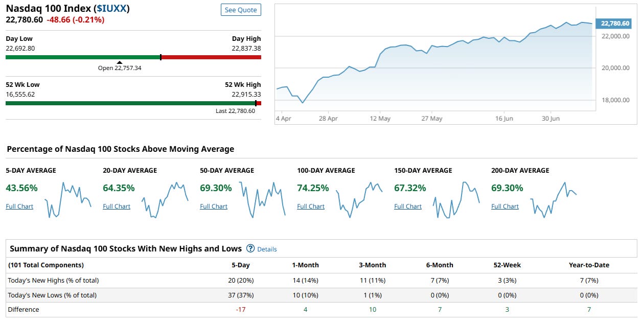This screenshot has width=644, height=323.
Task: Click the (101 Total Components) label
Action: click(x=46, y=265)
